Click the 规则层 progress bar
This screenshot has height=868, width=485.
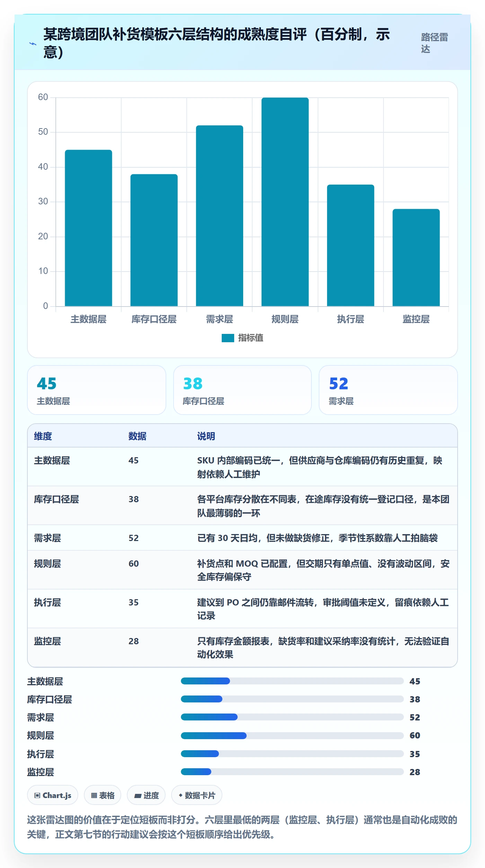[x=292, y=735]
